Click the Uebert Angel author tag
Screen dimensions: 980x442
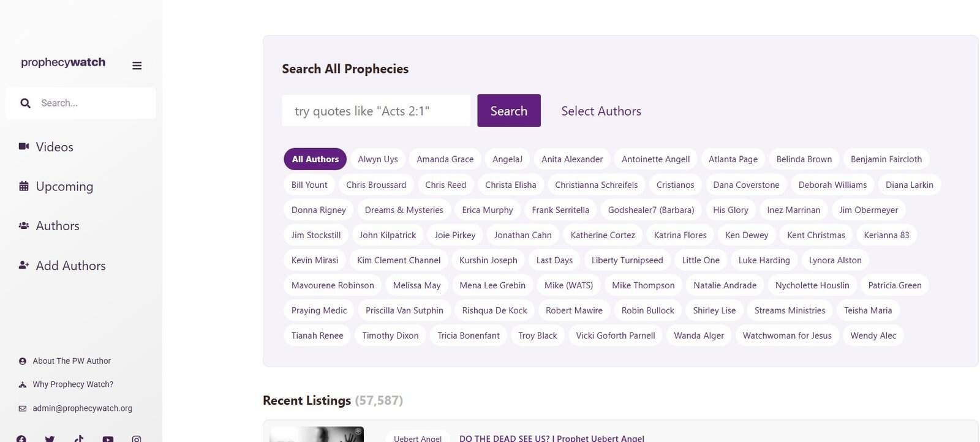(418, 437)
